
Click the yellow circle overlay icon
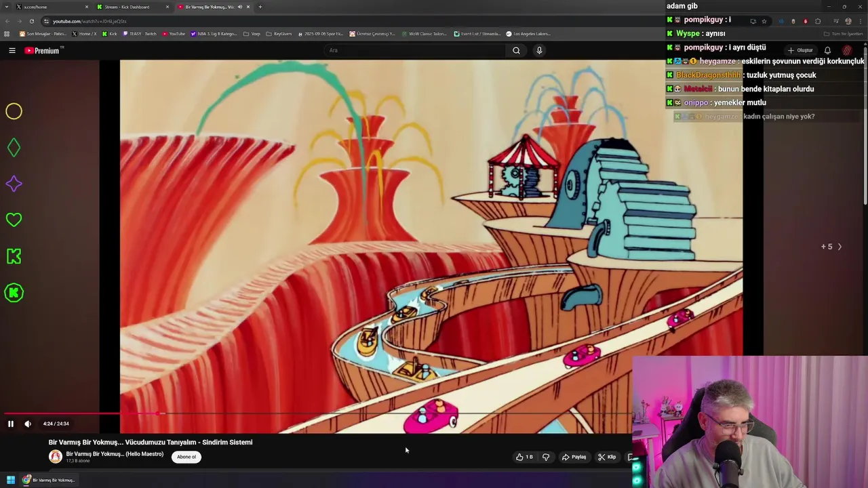(14, 111)
